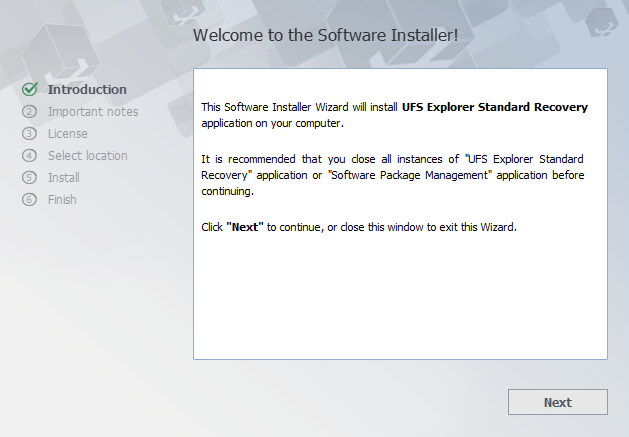629x437 pixels.
Task: Go to the License step label
Action: (x=68, y=134)
